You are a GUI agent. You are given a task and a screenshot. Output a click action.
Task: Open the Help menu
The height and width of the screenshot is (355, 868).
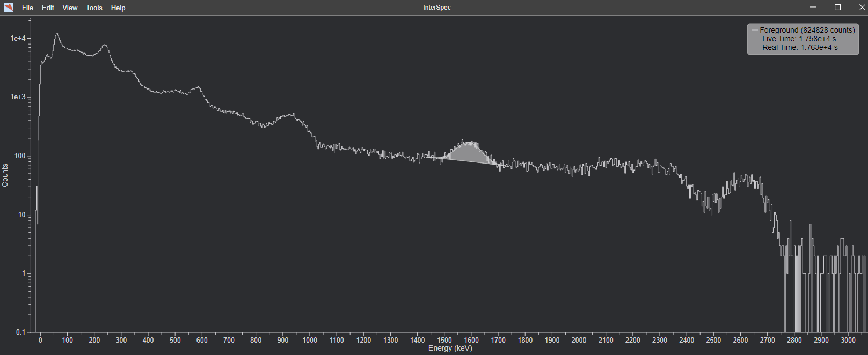[118, 8]
